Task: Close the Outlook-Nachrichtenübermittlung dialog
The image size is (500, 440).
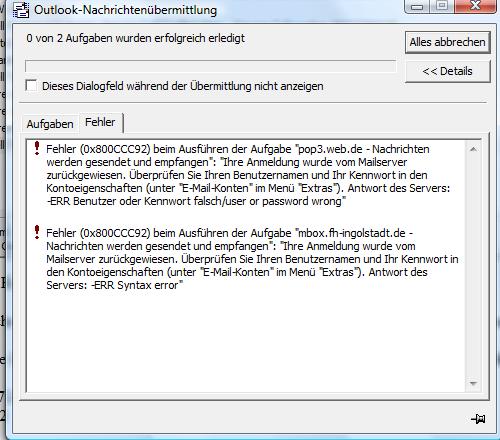Action: (x=475, y=6)
